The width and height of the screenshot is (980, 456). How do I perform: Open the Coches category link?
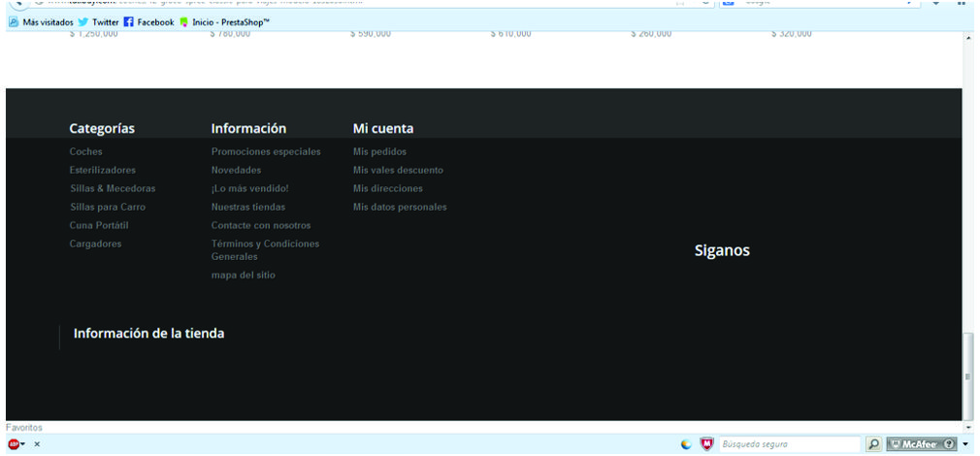tap(86, 151)
